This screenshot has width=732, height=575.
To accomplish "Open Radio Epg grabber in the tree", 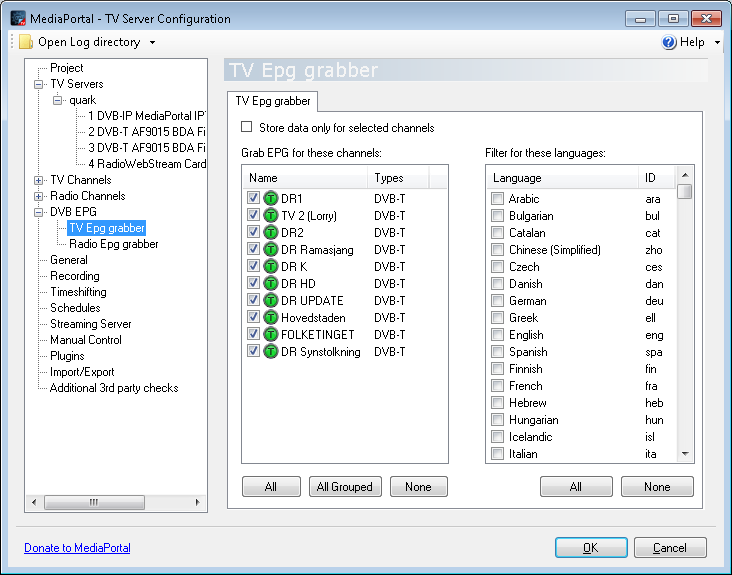I will (x=113, y=244).
